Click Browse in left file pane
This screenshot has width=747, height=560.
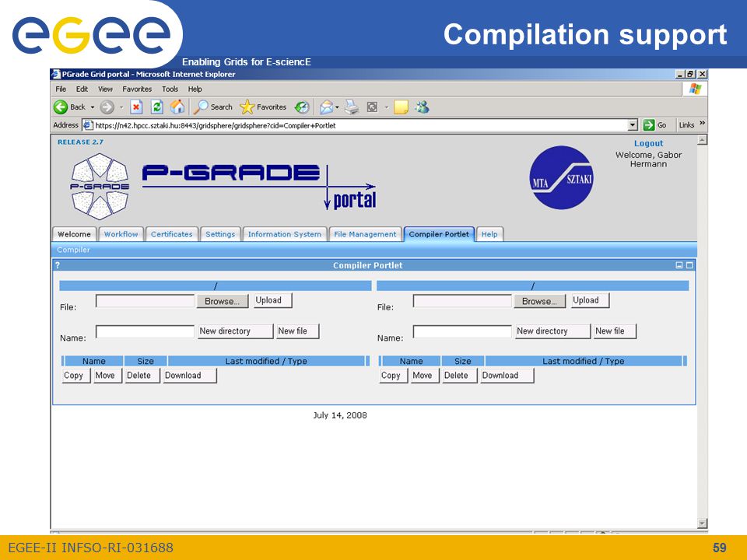click(x=223, y=301)
